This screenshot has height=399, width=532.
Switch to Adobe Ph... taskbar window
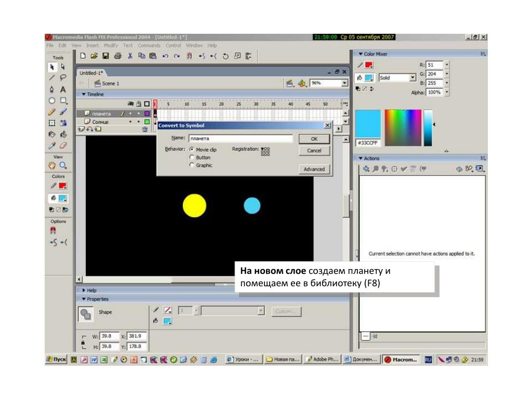coord(322,360)
